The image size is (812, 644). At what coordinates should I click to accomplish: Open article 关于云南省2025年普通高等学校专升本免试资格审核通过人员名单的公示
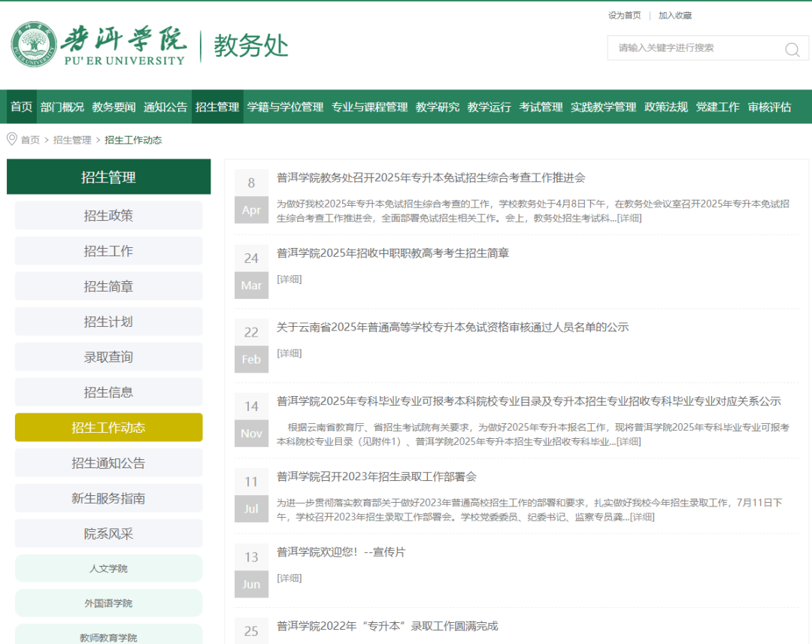click(x=453, y=327)
